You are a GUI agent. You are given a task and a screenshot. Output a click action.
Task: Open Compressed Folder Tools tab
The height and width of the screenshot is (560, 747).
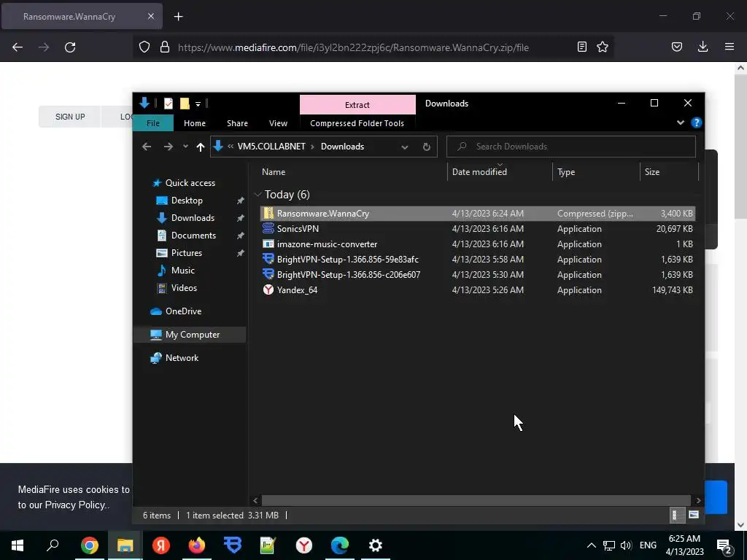[357, 122]
